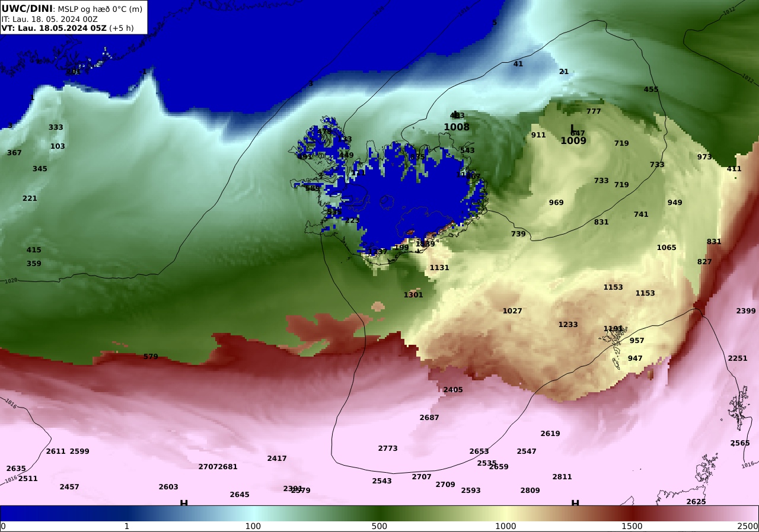The image size is (759, 532).
Task: Click the 777 height value
Action: (594, 111)
